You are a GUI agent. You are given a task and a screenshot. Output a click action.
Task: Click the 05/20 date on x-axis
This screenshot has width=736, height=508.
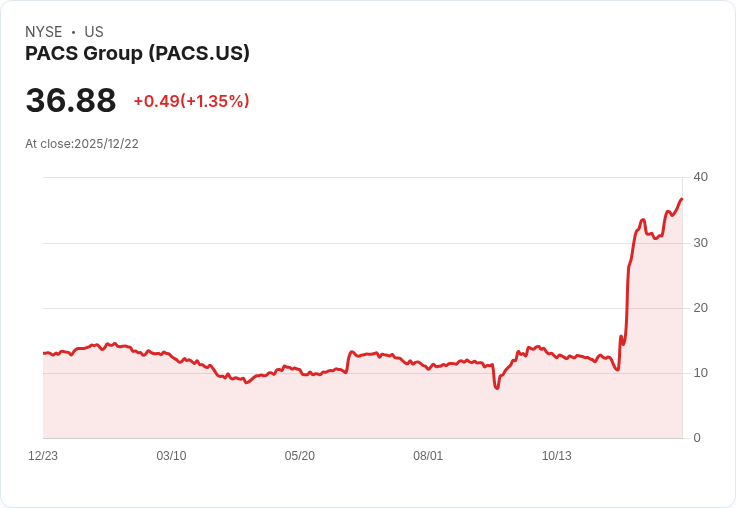[x=299, y=456]
